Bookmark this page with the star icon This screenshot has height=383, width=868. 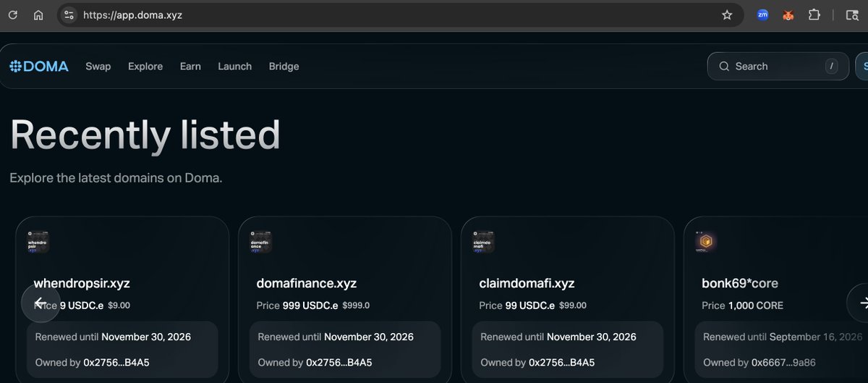click(x=727, y=14)
